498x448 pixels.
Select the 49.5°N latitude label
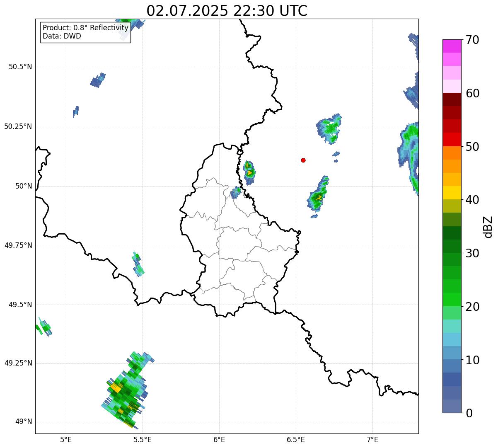(20, 305)
